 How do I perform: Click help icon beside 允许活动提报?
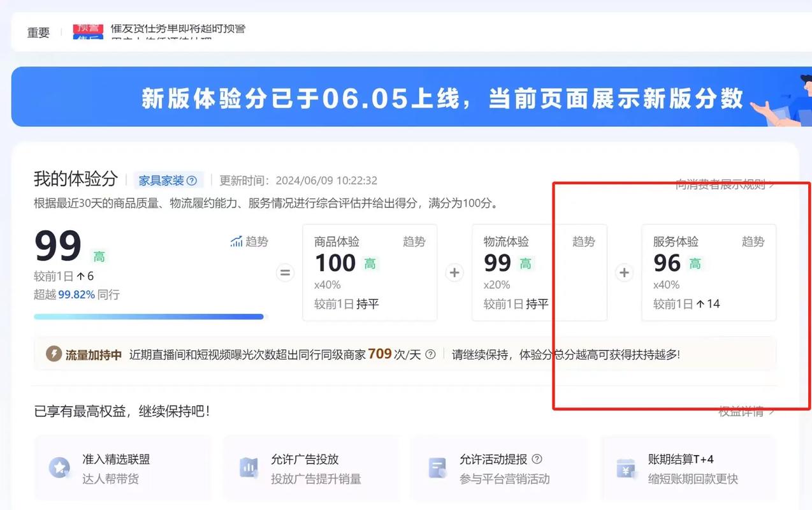(x=537, y=459)
